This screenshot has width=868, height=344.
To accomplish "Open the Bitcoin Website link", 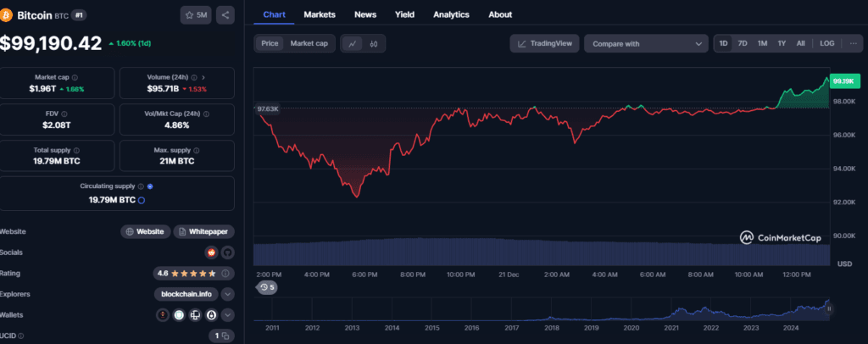I will (x=145, y=231).
